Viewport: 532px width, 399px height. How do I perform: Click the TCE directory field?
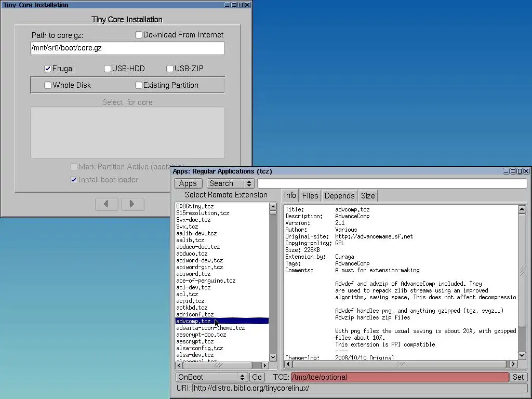[400, 377]
